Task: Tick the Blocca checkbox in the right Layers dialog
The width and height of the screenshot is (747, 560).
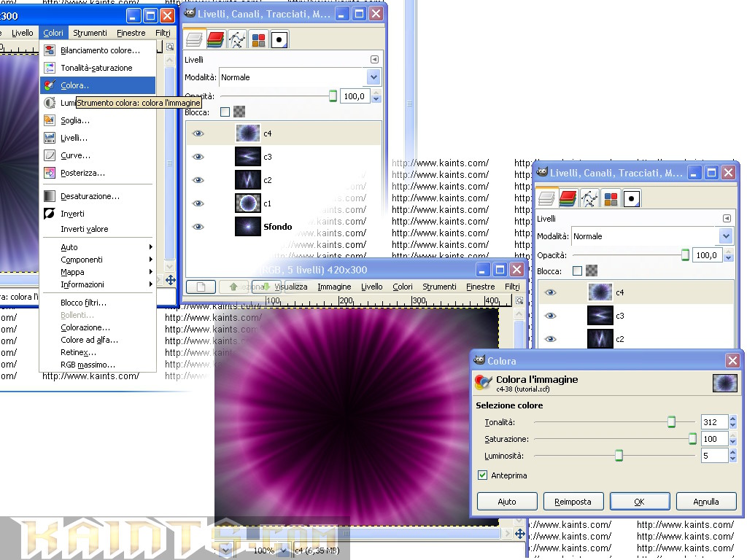Action: click(x=577, y=271)
